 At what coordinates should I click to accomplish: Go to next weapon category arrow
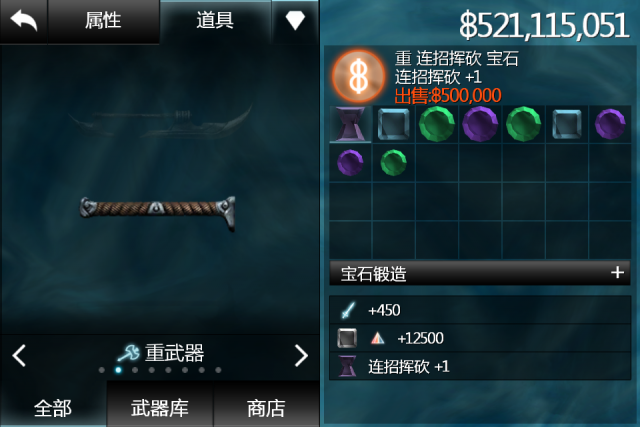click(301, 356)
